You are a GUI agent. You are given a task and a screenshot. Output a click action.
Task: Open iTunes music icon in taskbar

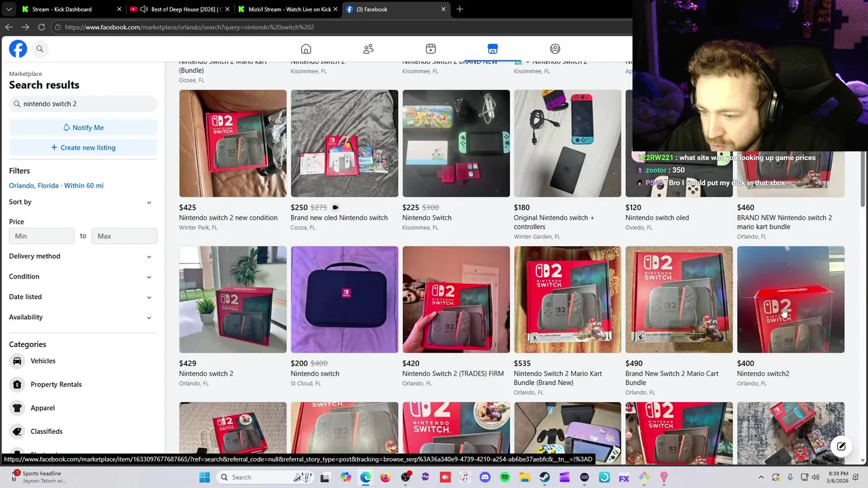coord(465,477)
